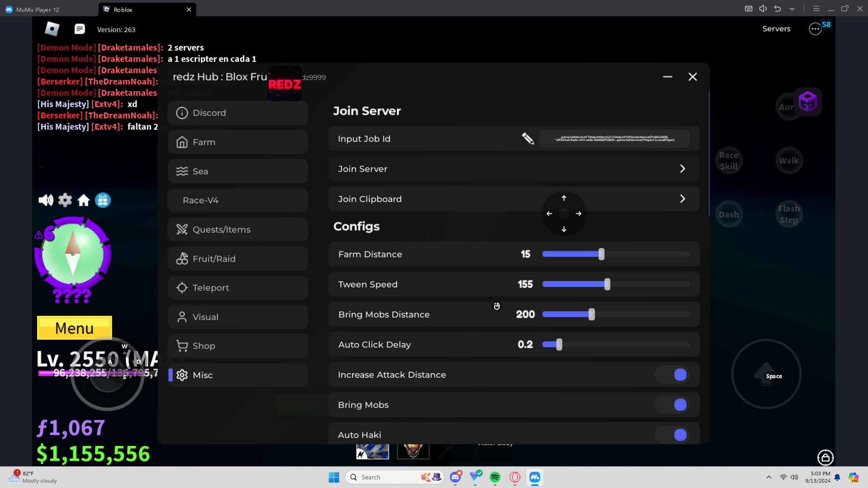Open the notification bell in system tray
Viewport: 868px width, 488px height.
tap(837, 477)
